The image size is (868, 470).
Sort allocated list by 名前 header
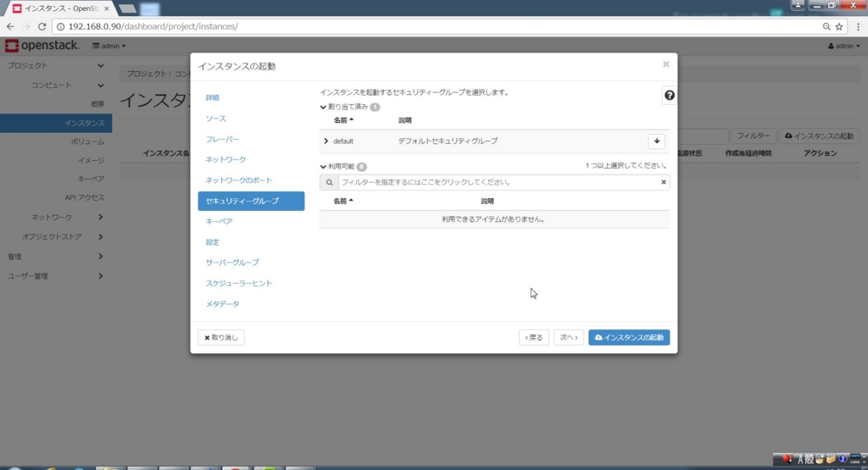(343, 120)
